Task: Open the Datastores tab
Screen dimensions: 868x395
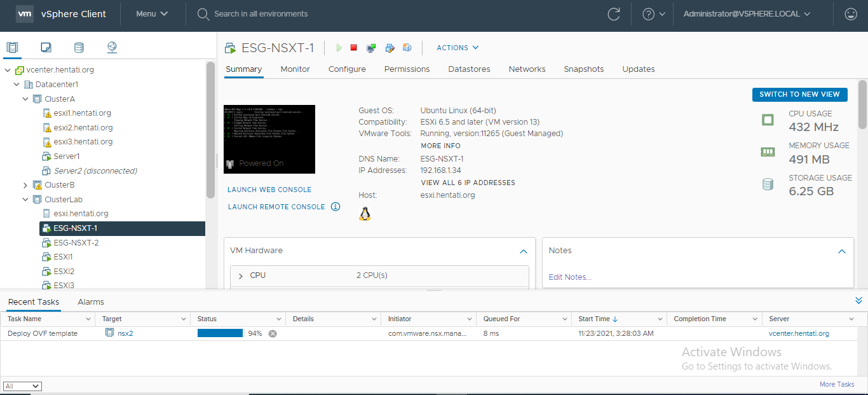Action: (469, 69)
